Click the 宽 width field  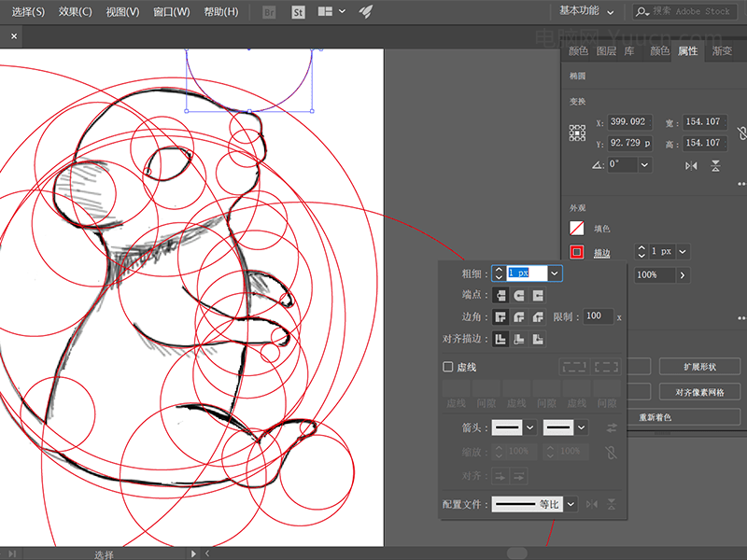point(706,121)
